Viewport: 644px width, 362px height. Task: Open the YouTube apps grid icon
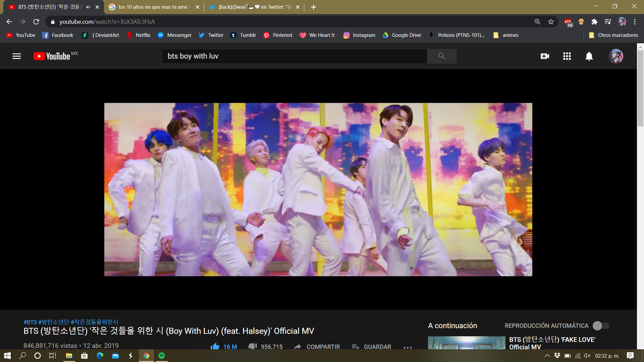[x=567, y=56]
